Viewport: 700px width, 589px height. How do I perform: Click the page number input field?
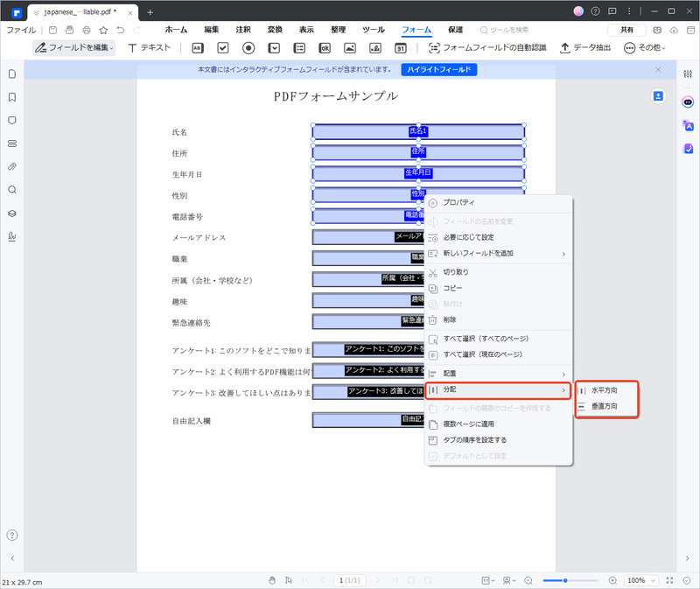(x=348, y=580)
